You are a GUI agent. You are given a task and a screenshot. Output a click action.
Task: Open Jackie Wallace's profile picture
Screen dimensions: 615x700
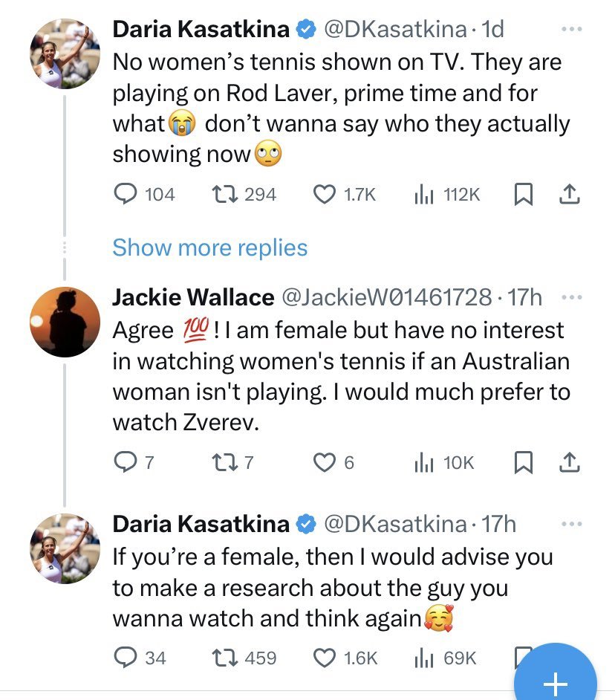[65, 323]
